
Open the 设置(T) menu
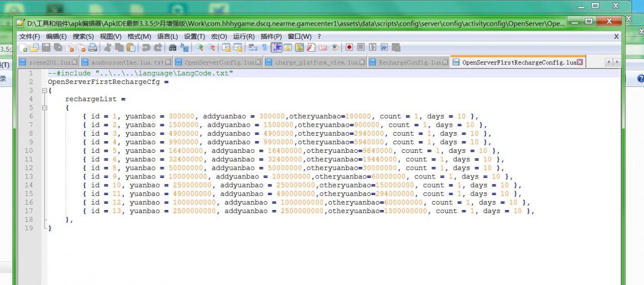[194, 37]
